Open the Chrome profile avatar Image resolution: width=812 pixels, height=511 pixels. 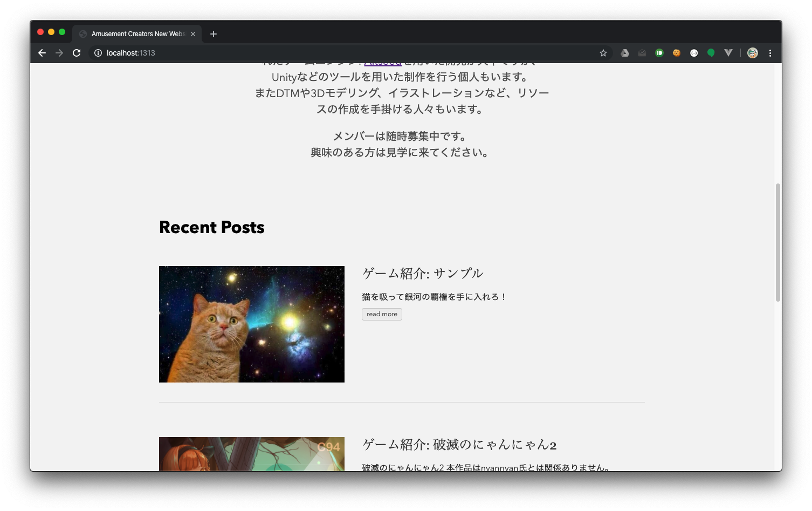click(x=753, y=53)
